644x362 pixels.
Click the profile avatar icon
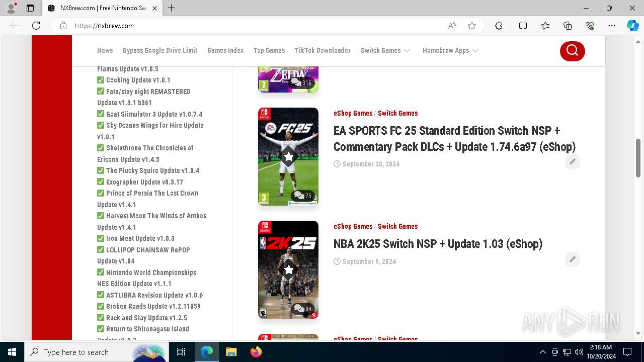coord(11,8)
